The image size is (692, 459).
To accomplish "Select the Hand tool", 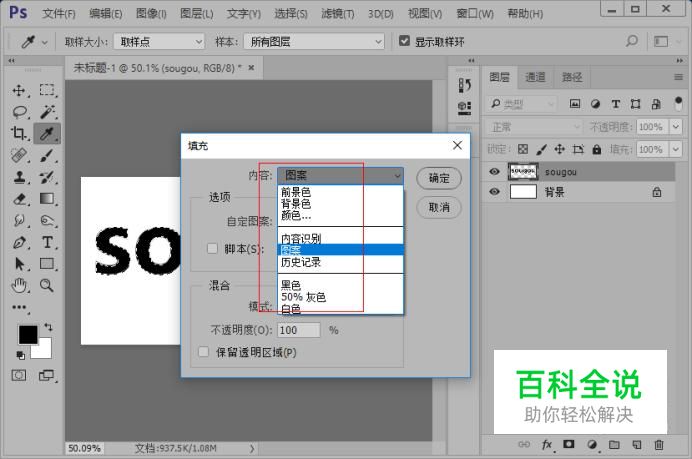I will (x=19, y=286).
